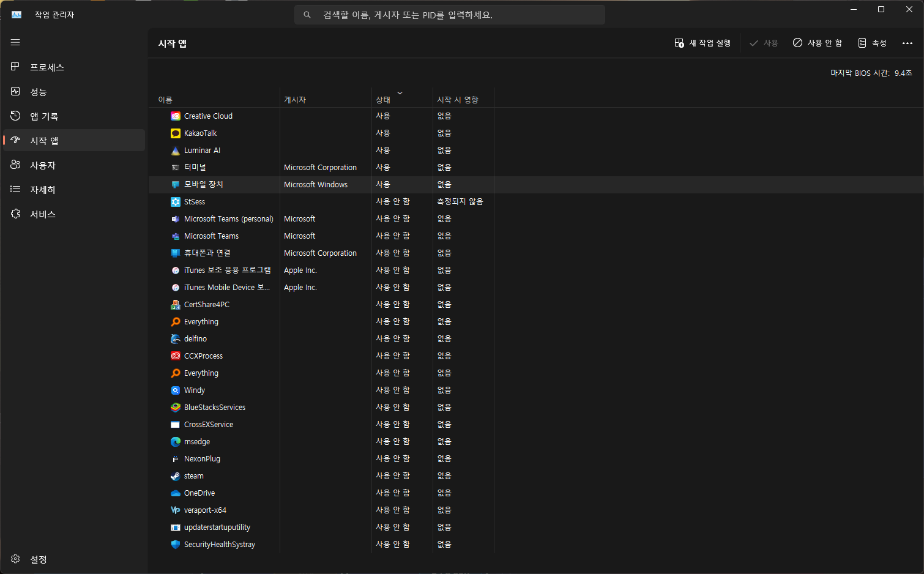Image resolution: width=924 pixels, height=574 pixels.
Task: Click the KakaoTalk app icon
Action: tap(176, 133)
